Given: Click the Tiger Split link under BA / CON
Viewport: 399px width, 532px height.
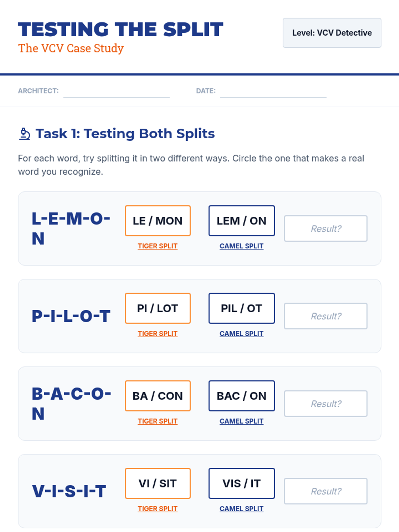Looking at the screenshot, I should pyautogui.click(x=158, y=421).
